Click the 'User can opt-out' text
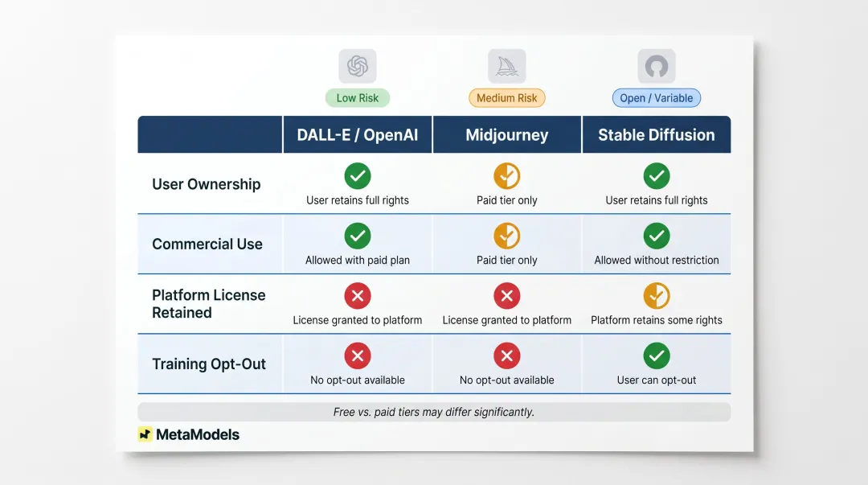This screenshot has width=868, height=485. [657, 380]
